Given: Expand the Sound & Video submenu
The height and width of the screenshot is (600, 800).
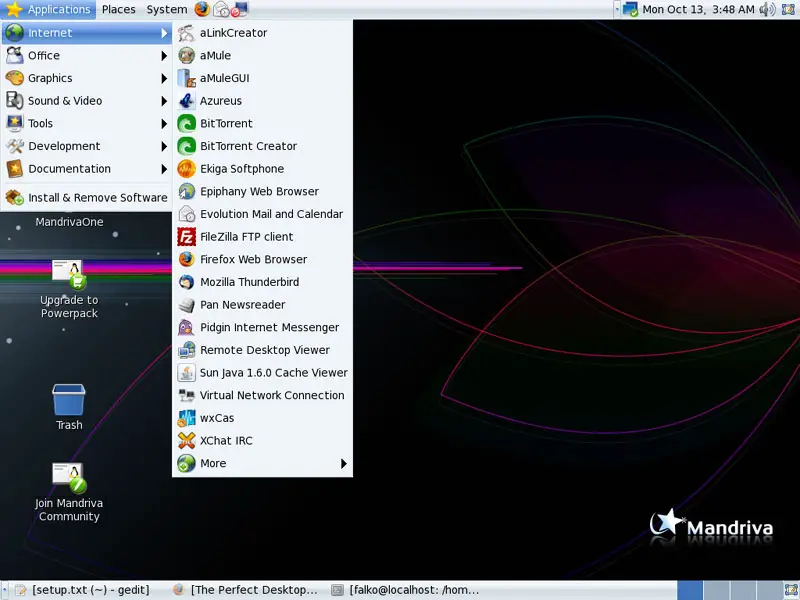Looking at the screenshot, I should (86, 101).
